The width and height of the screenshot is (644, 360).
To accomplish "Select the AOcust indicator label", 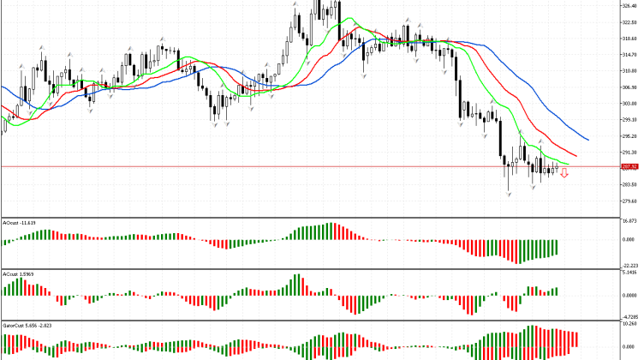I will pyautogui.click(x=18, y=222).
